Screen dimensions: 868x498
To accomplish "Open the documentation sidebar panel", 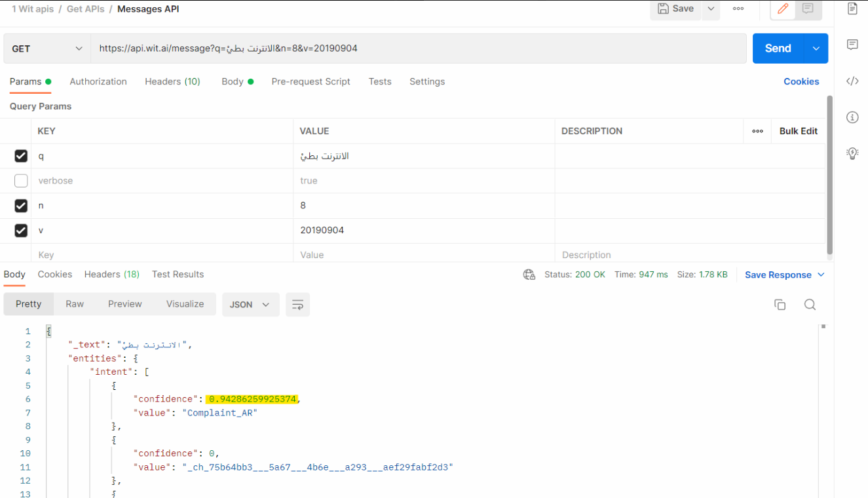I will click(x=852, y=9).
